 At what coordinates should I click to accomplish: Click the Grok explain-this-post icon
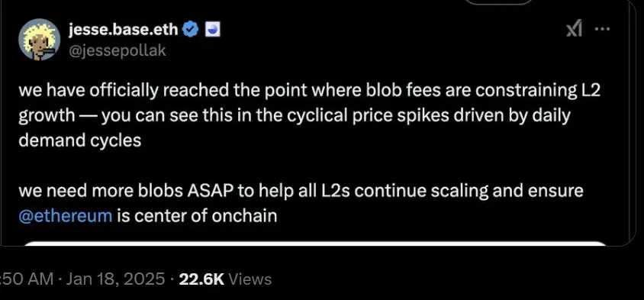(x=574, y=29)
